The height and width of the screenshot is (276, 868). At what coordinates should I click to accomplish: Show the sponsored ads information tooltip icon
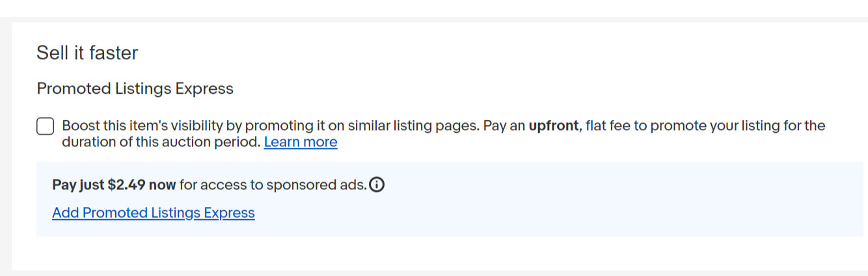pyautogui.click(x=377, y=185)
